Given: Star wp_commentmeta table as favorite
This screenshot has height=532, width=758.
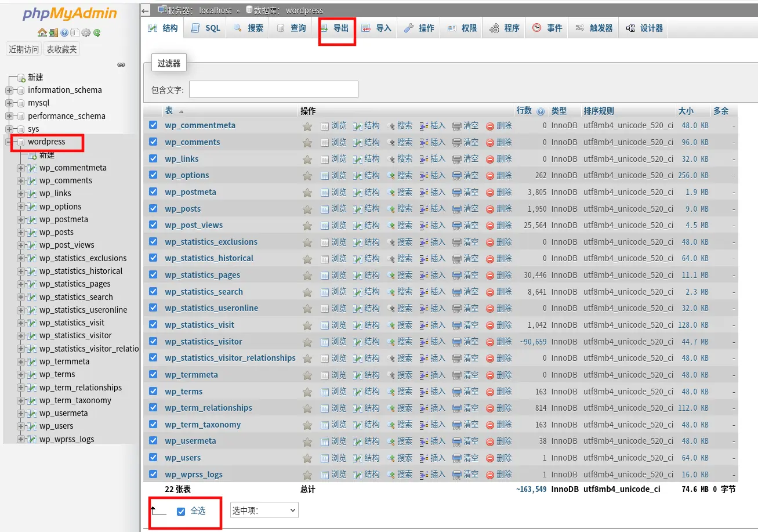Looking at the screenshot, I should [x=307, y=126].
